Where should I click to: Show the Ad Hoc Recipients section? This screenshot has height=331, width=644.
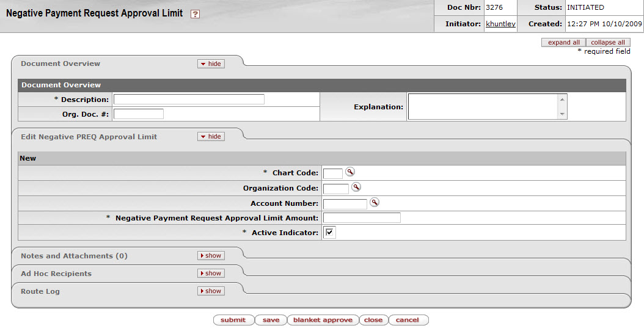[x=211, y=274]
